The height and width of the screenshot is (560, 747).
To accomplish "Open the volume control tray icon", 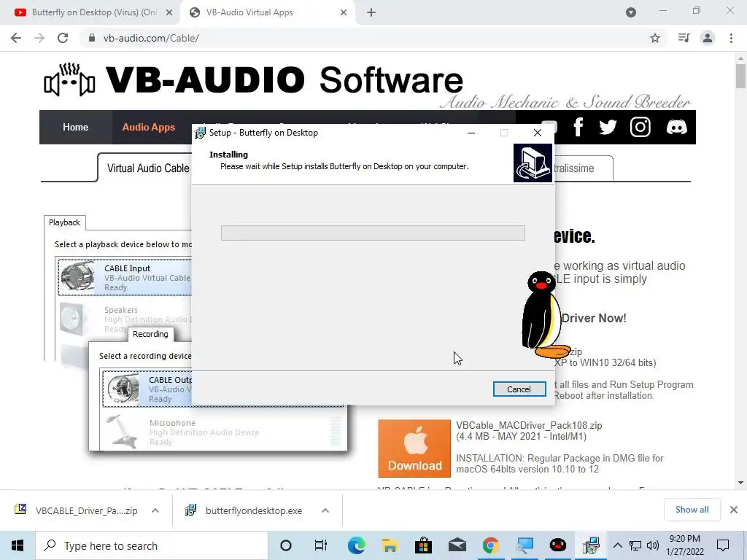I will click(x=653, y=545).
